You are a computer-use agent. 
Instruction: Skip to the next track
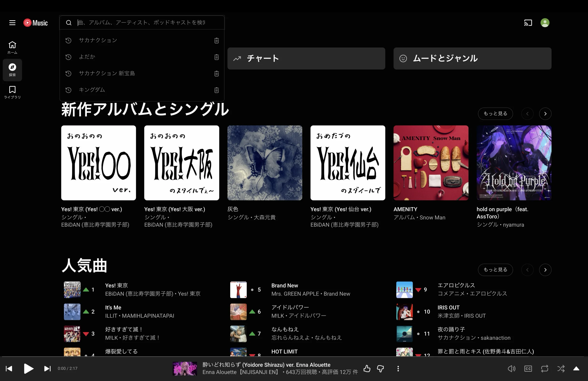click(x=47, y=369)
